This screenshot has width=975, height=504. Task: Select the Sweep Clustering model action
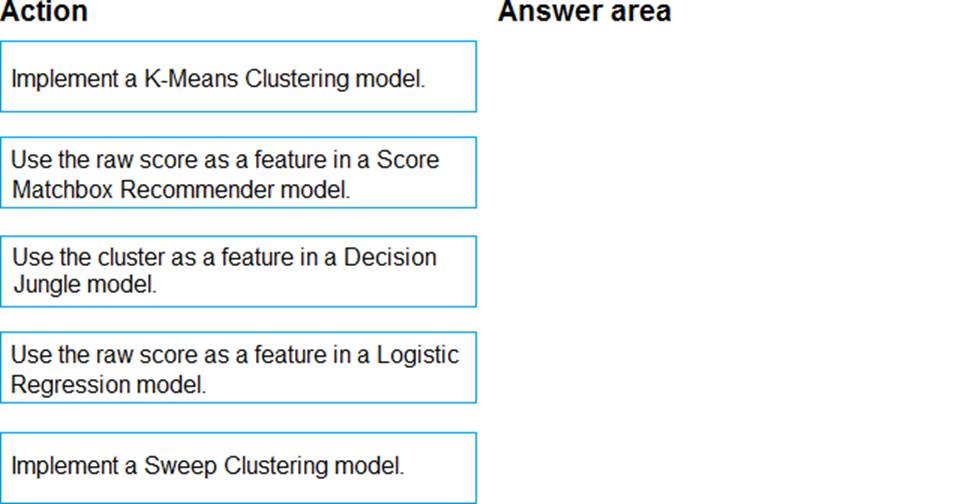238,466
